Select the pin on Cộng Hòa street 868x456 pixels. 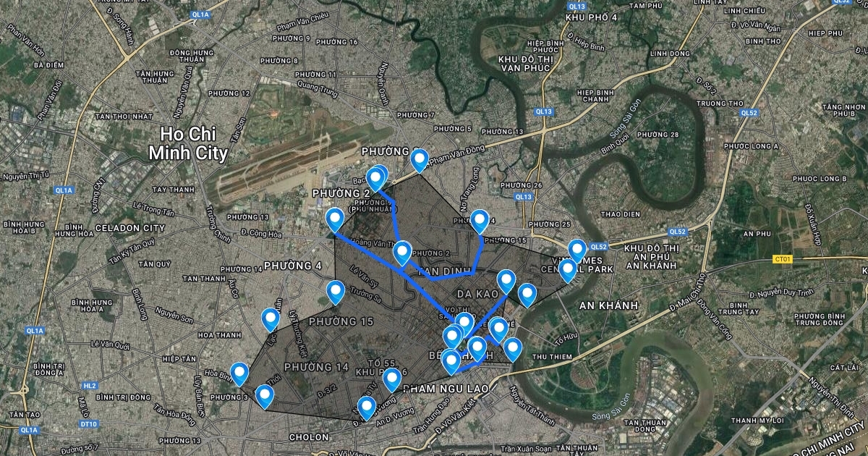pyautogui.click(x=335, y=219)
